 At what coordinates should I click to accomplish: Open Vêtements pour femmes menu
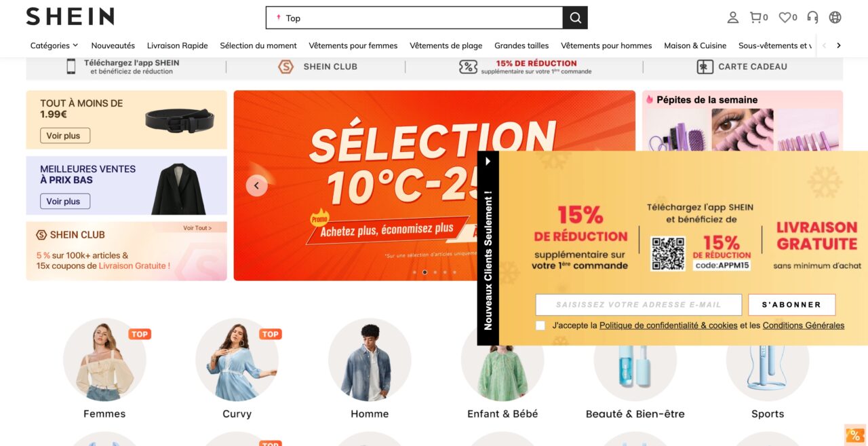pyautogui.click(x=353, y=45)
